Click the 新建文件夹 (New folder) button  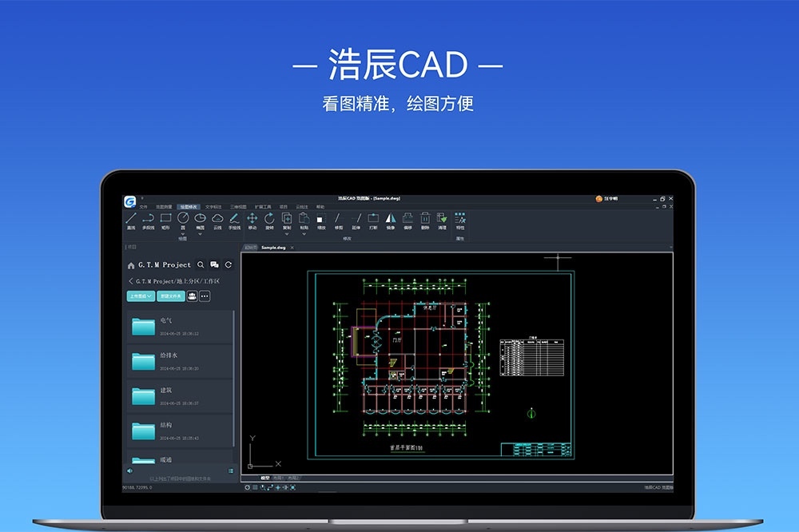click(x=171, y=296)
